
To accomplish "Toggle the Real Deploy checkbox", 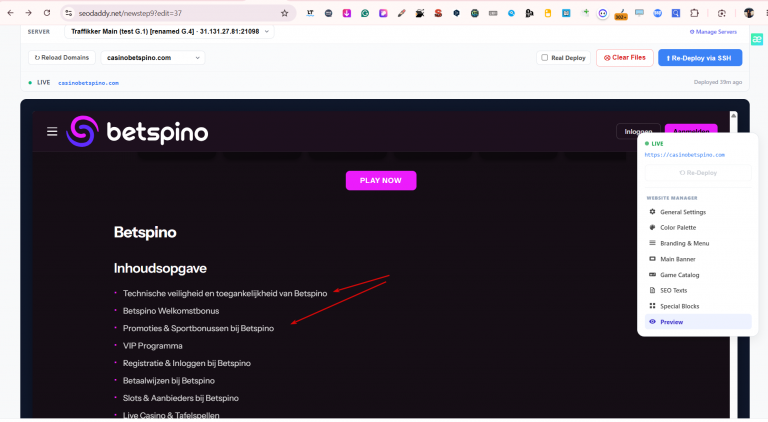I will (x=544, y=57).
